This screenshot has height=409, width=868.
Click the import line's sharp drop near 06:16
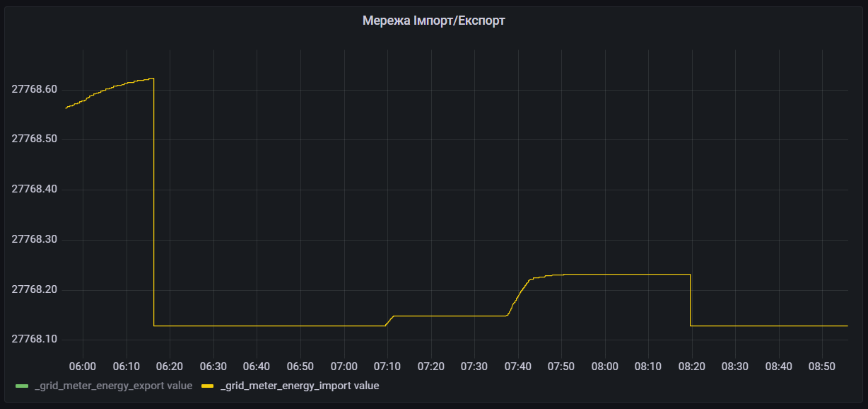pyautogui.click(x=153, y=202)
